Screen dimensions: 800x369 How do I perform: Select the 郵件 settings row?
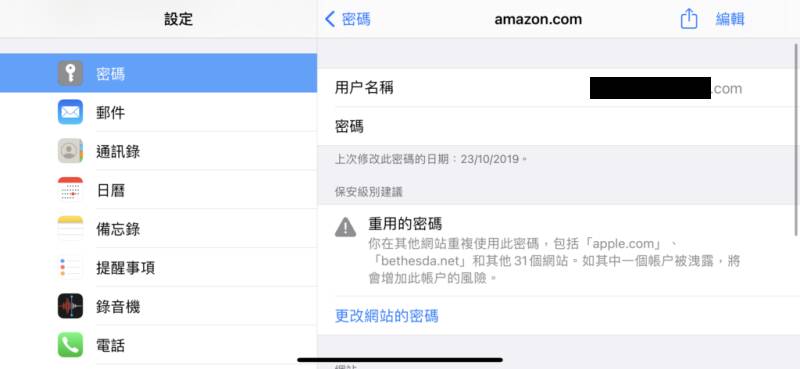(158, 112)
